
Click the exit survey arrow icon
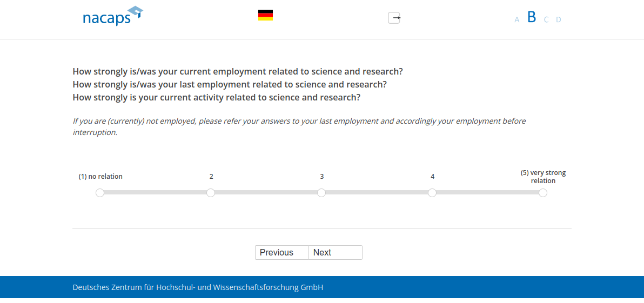[394, 18]
